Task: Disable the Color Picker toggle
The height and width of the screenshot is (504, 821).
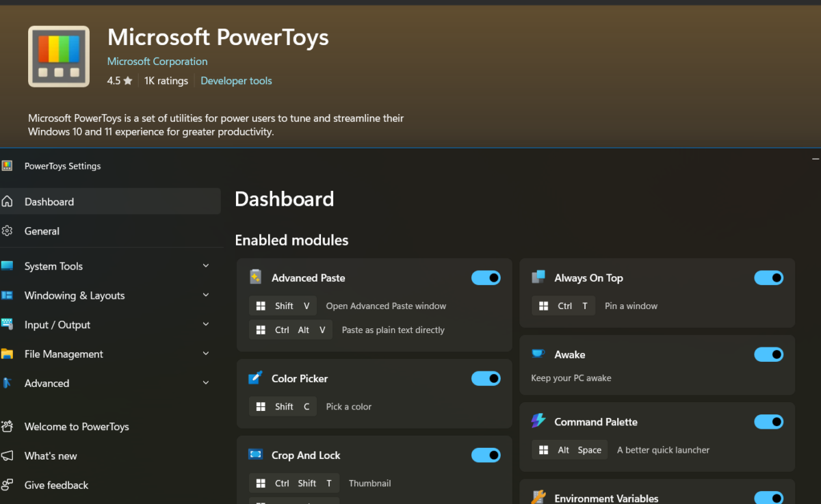Action: 486,378
